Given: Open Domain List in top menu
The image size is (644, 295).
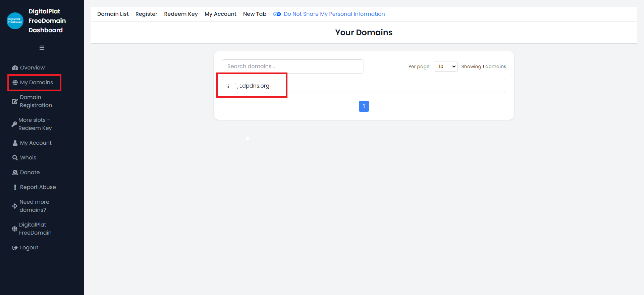Looking at the screenshot, I should click(x=113, y=14).
